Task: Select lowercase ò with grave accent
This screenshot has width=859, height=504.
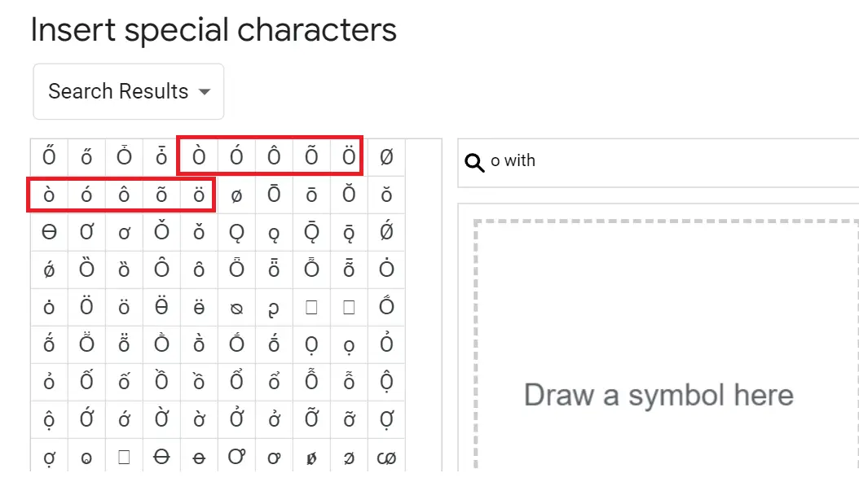Action: pyautogui.click(x=49, y=195)
